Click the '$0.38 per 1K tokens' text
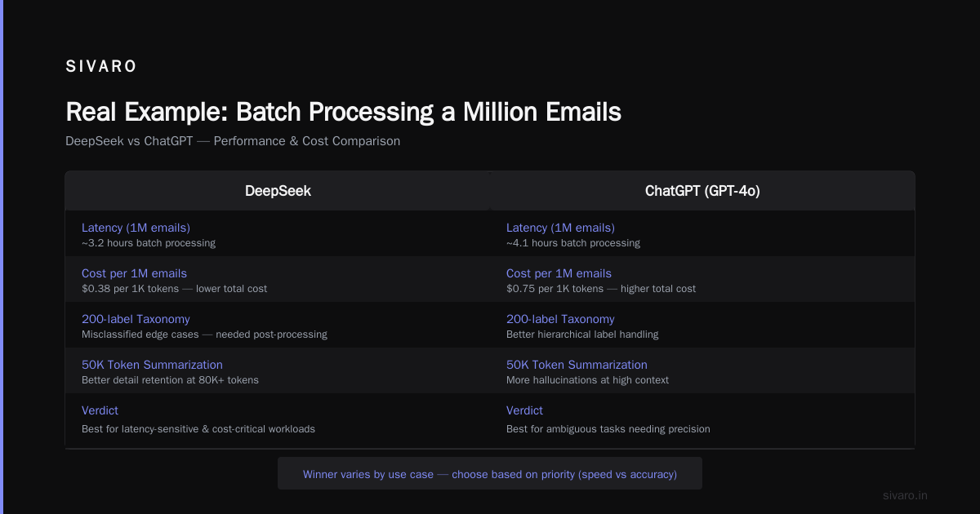980x514 pixels. (131, 289)
